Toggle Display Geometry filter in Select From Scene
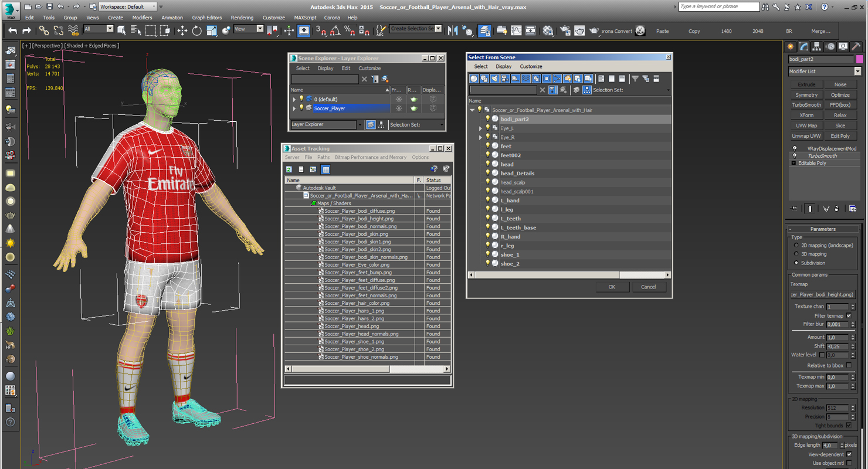This screenshot has width=868, height=469. point(474,79)
